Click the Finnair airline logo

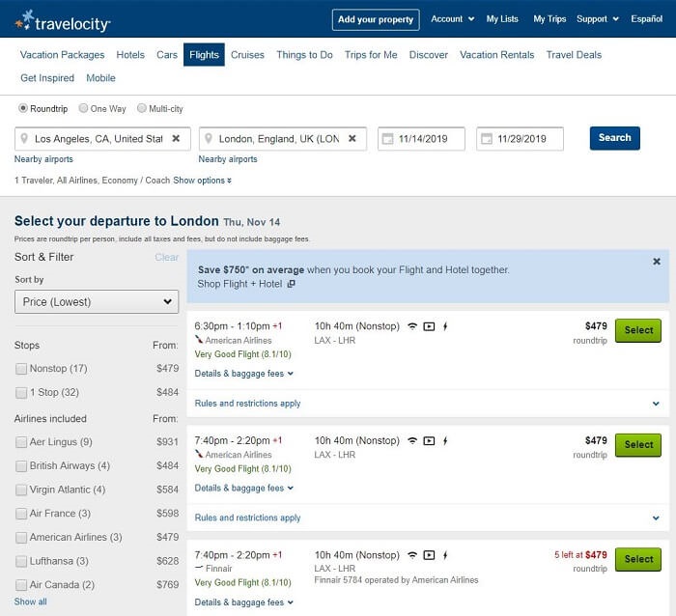point(199,568)
